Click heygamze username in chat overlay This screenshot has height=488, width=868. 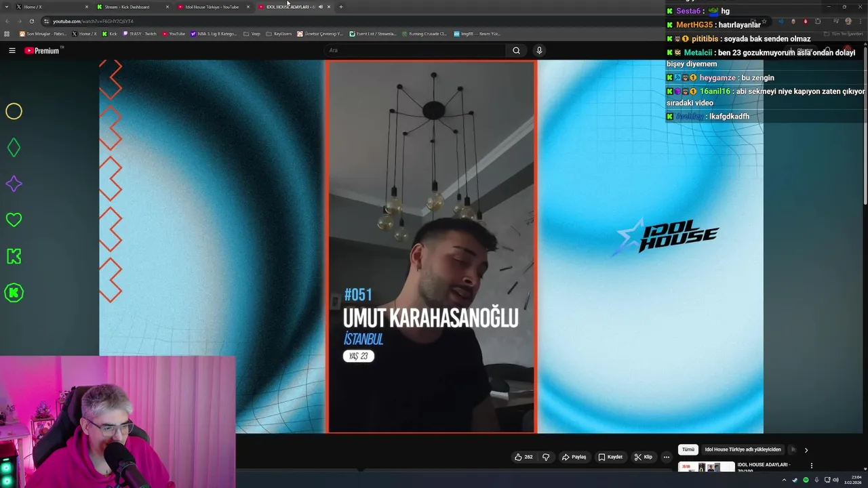717,78
